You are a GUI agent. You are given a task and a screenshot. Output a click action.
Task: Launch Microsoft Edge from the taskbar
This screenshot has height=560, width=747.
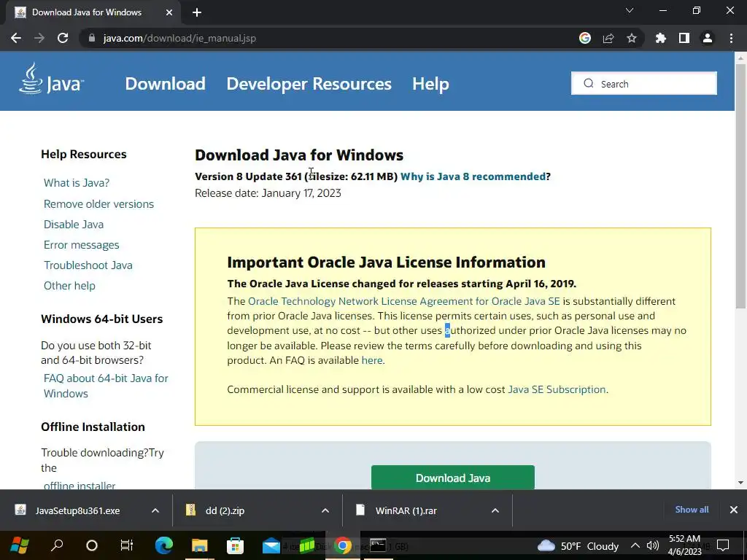click(164, 545)
